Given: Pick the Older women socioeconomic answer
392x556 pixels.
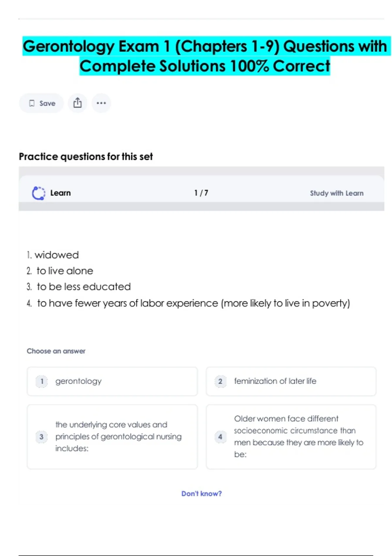Looking at the screenshot, I should pos(291,437).
